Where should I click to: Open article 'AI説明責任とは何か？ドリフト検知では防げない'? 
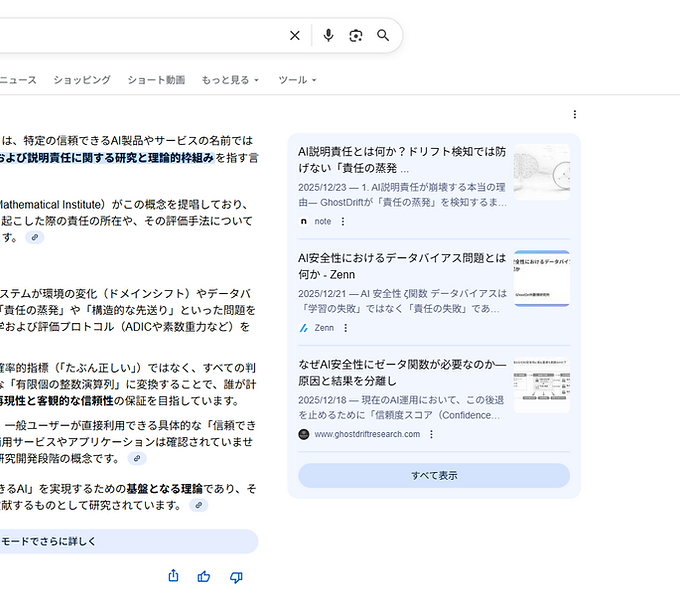tap(402, 160)
